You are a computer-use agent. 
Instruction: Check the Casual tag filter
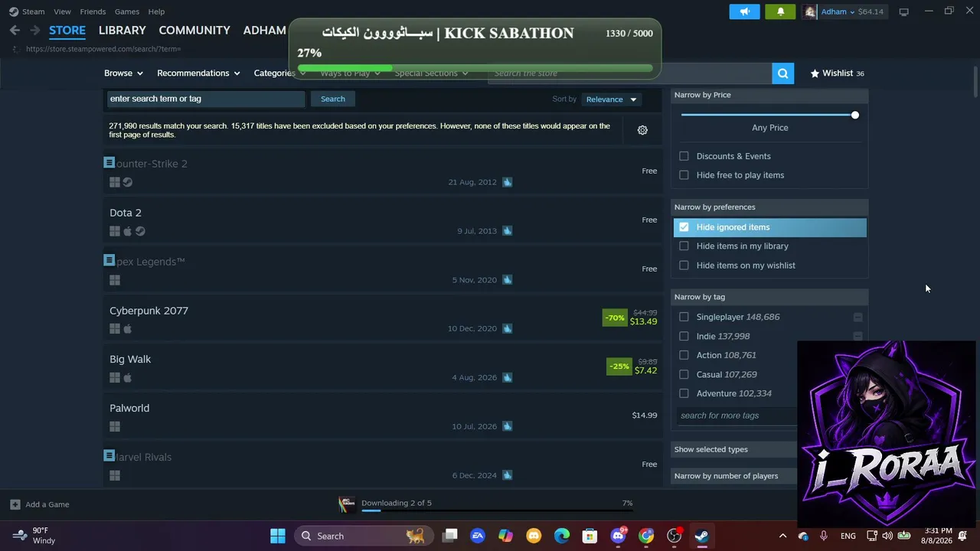click(x=684, y=374)
